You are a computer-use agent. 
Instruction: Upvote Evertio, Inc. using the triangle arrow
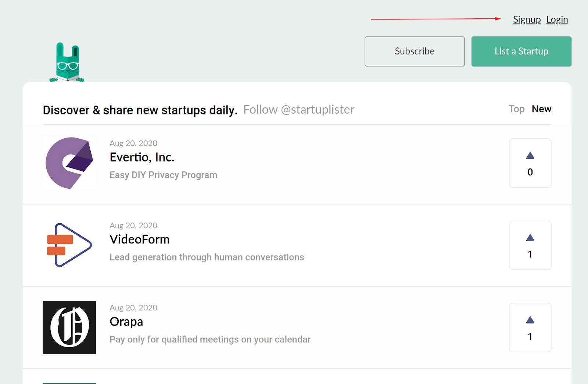(530, 156)
